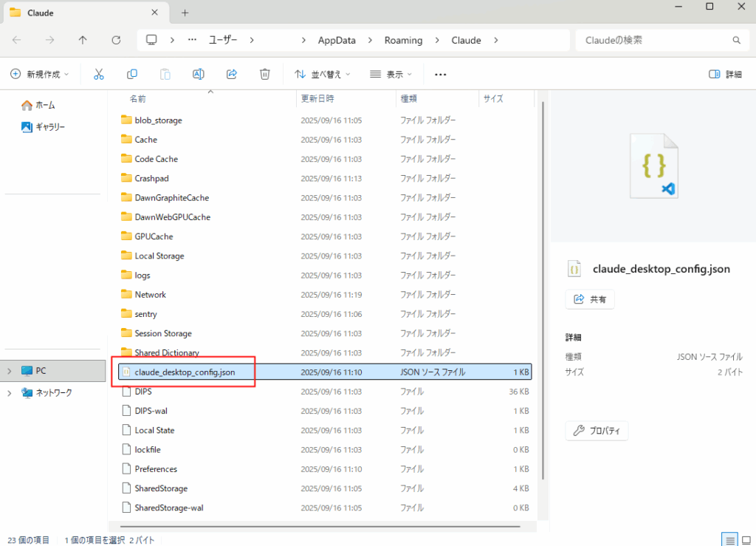Select the Preferences file

point(325,469)
